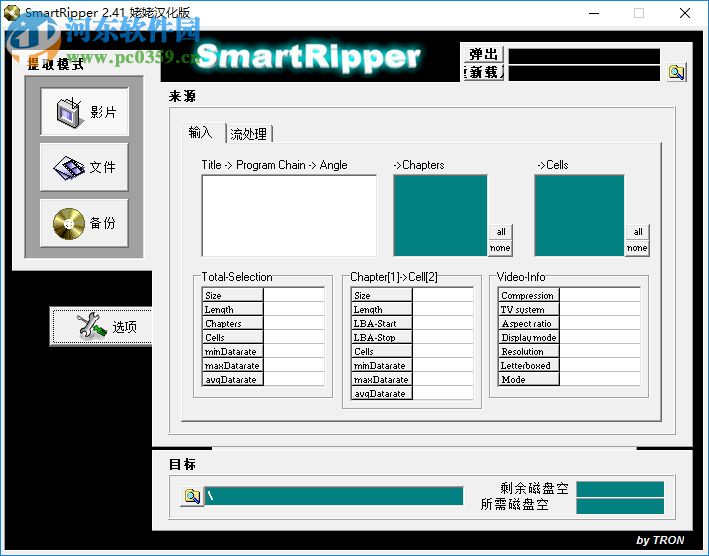
Task: Click inside the Cells list box
Action: coord(579,216)
